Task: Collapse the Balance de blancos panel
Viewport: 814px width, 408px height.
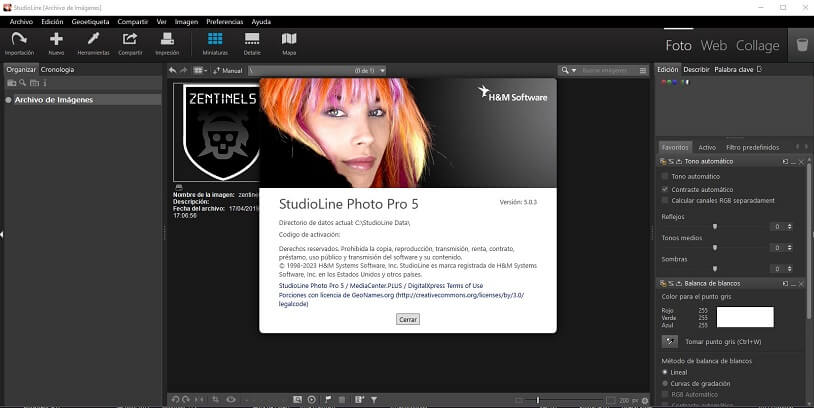Action: pos(793,284)
